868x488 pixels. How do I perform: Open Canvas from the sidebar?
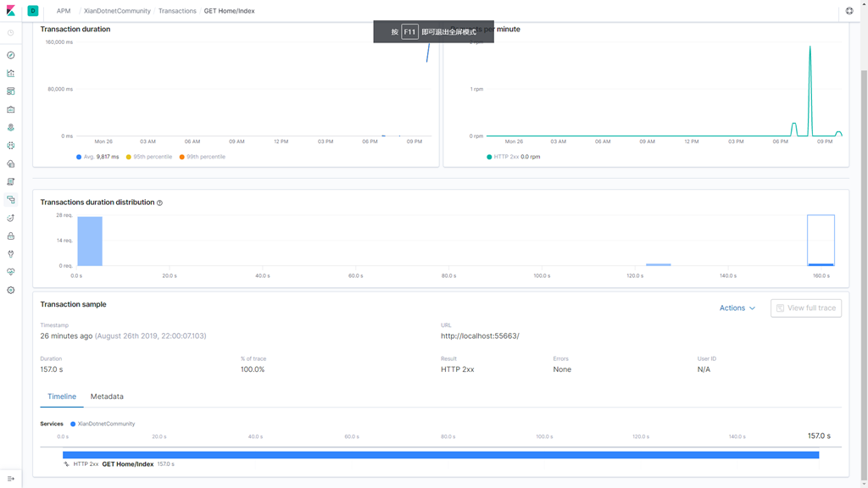click(10, 109)
